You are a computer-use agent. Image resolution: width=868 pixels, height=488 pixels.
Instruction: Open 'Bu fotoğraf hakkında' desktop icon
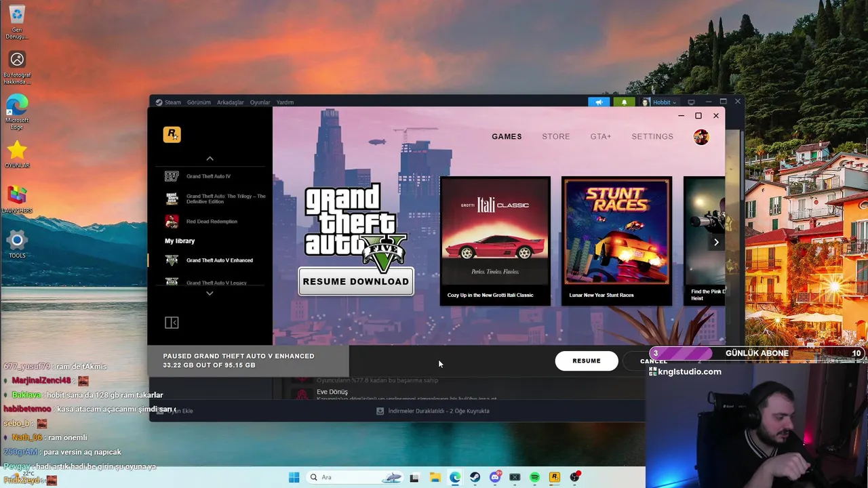point(17,68)
